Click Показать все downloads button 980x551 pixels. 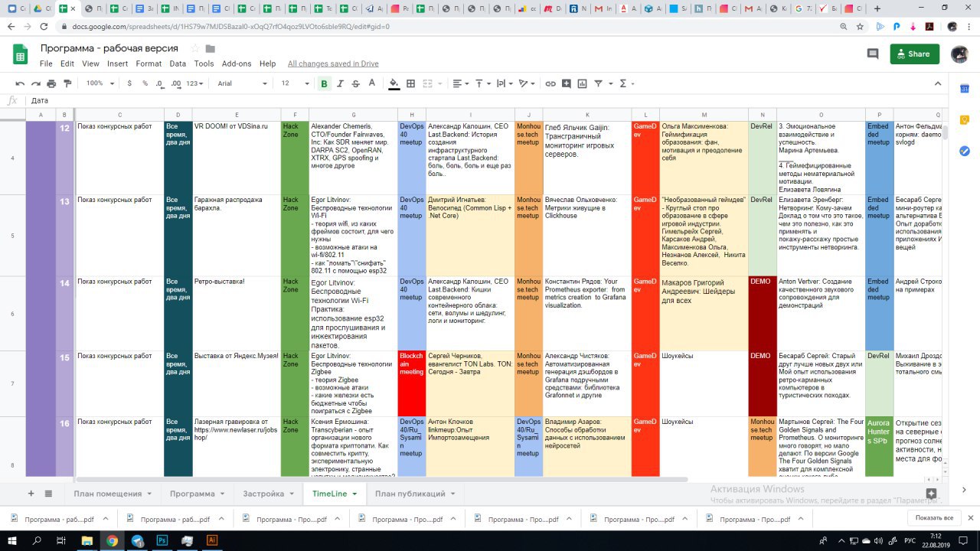(x=934, y=518)
